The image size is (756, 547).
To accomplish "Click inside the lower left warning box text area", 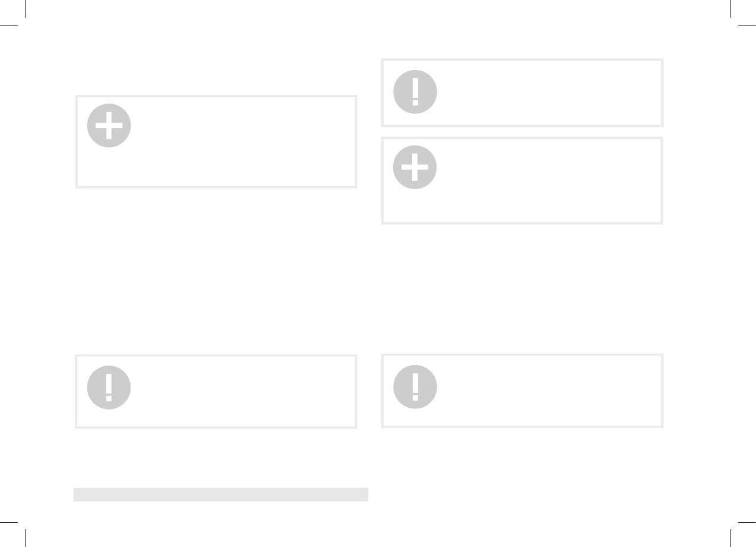I will pos(237,391).
